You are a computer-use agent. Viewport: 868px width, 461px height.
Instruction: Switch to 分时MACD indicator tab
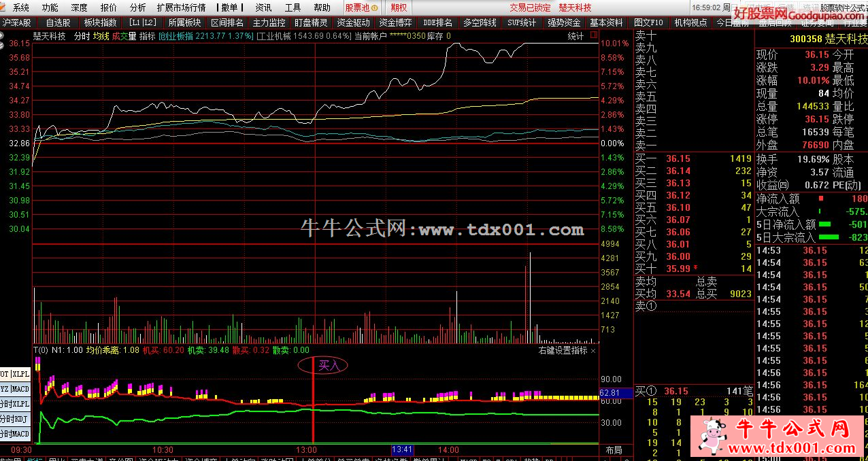[x=15, y=434]
